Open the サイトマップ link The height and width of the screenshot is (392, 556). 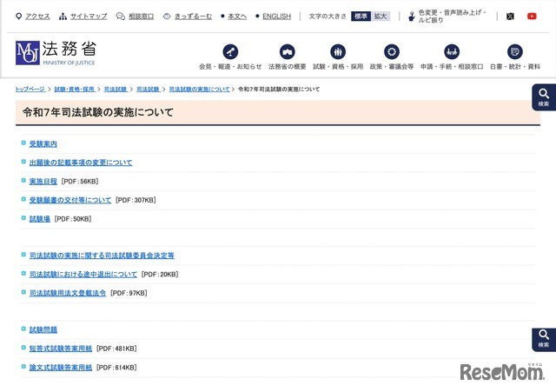(x=88, y=16)
